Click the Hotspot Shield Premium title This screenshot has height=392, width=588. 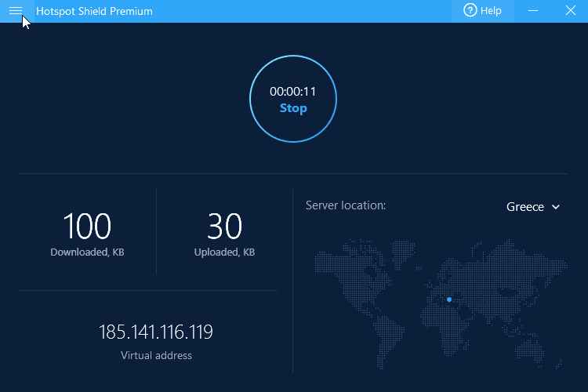[x=94, y=11]
